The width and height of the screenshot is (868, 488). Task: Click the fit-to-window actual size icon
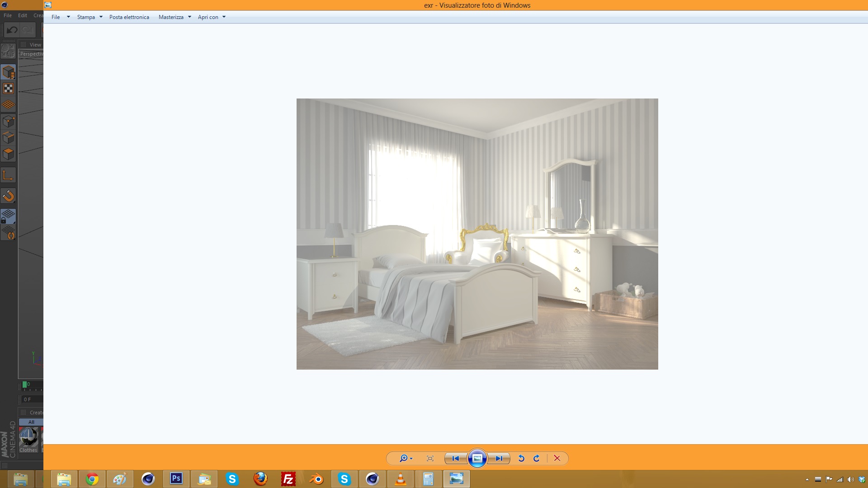(x=430, y=458)
